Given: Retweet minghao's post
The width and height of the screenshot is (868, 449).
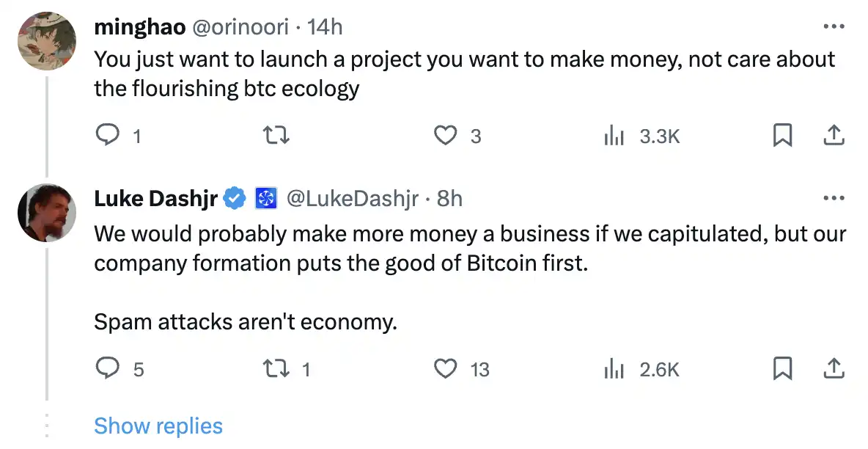Looking at the screenshot, I should tap(278, 135).
